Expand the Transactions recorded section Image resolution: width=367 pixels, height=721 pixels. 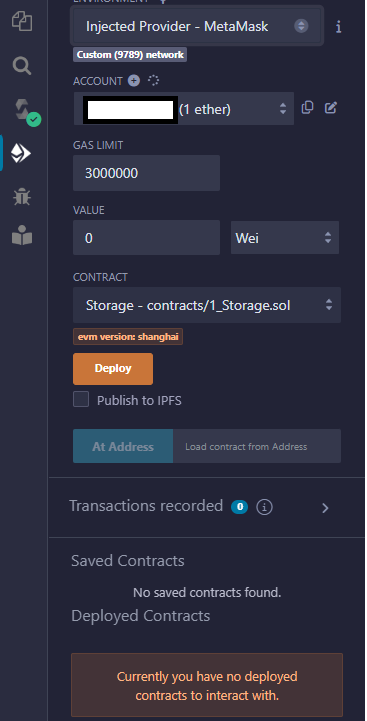325,508
